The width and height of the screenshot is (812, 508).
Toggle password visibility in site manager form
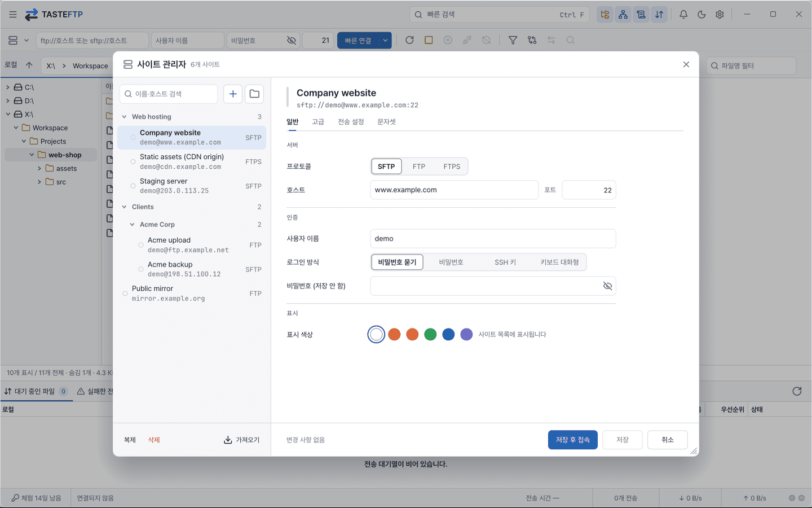[607, 286]
